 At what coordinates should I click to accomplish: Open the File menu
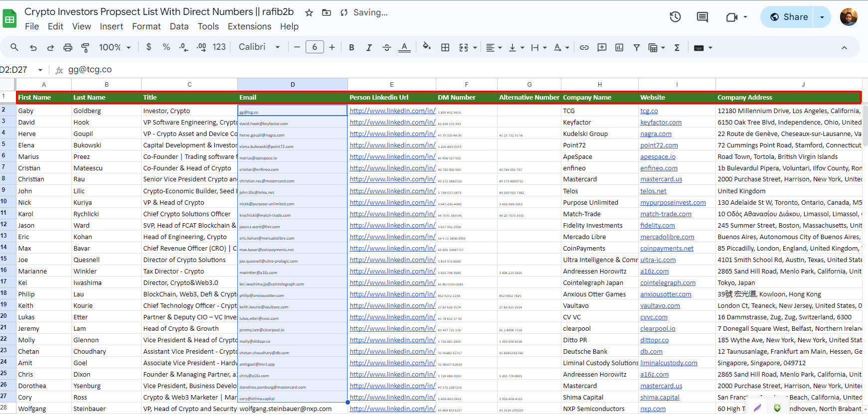(32, 26)
